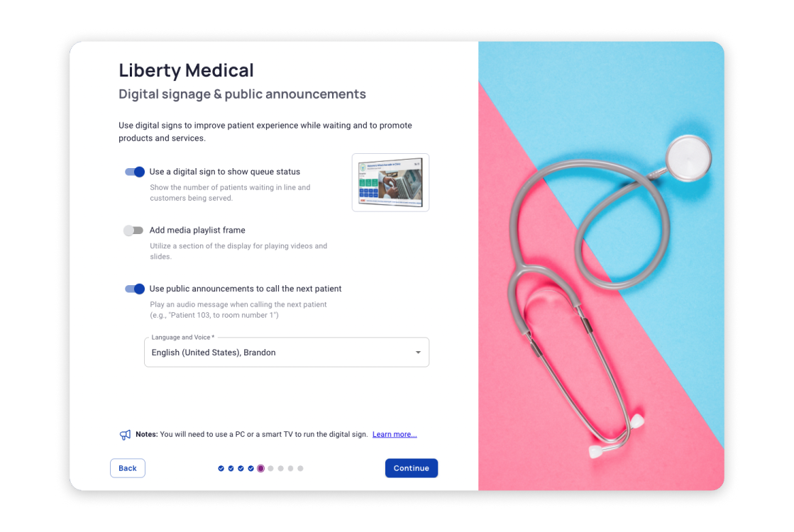The width and height of the screenshot is (794, 532).
Task: Click the 'Use a digital sign' label text
Action: click(x=225, y=172)
